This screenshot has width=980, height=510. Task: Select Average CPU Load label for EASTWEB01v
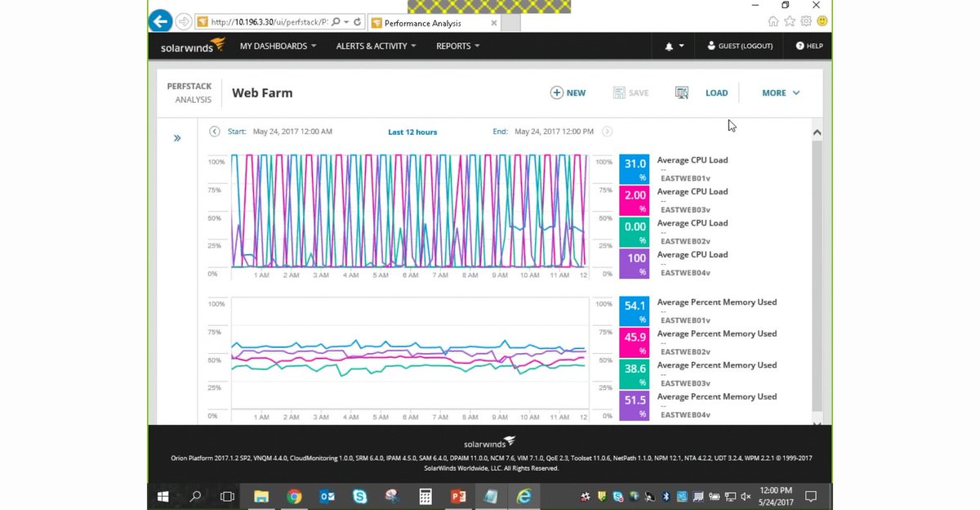(693, 160)
